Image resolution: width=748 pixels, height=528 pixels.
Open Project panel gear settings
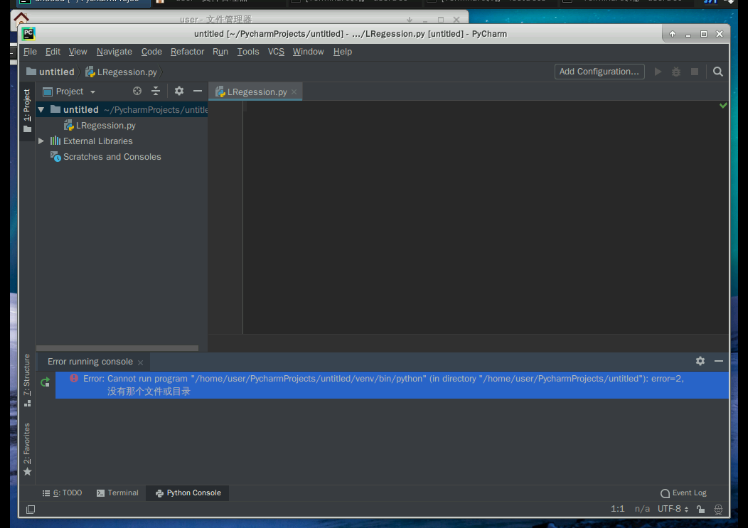click(x=179, y=91)
